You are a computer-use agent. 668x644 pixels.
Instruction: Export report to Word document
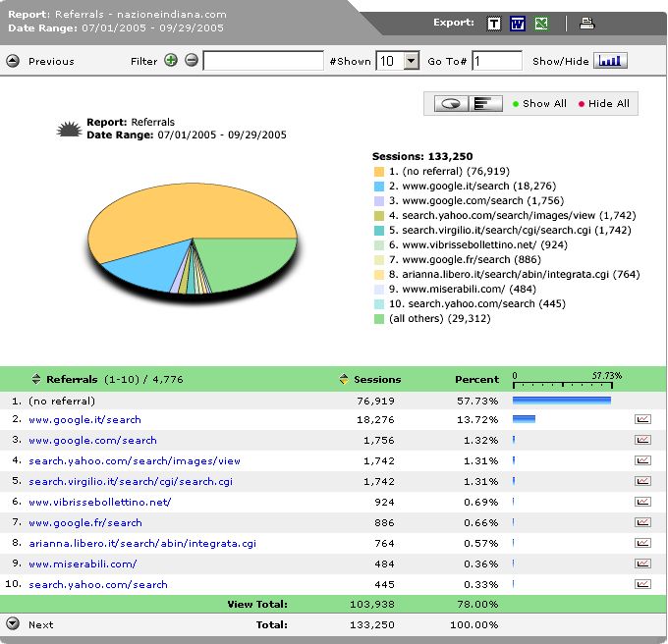(518, 24)
